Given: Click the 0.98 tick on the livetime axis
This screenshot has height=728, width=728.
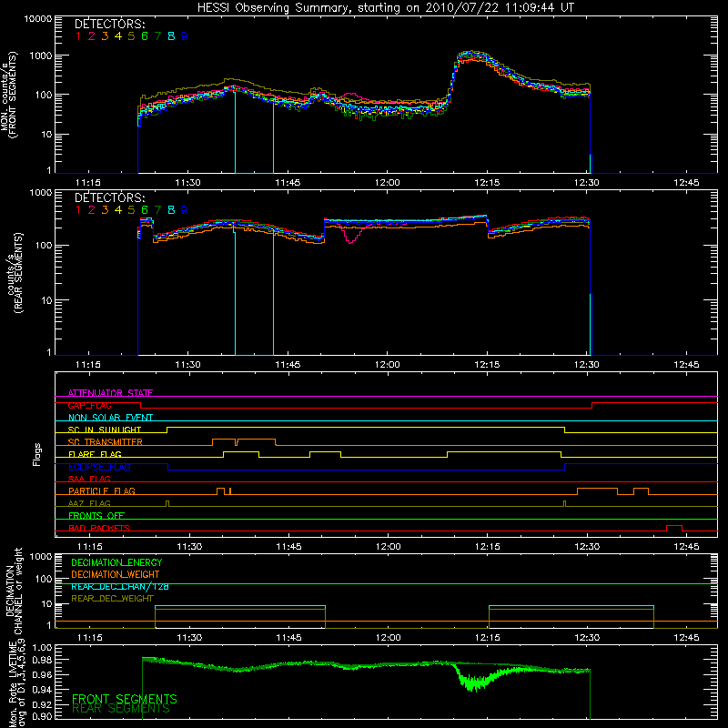Looking at the screenshot, I should 42,660.
